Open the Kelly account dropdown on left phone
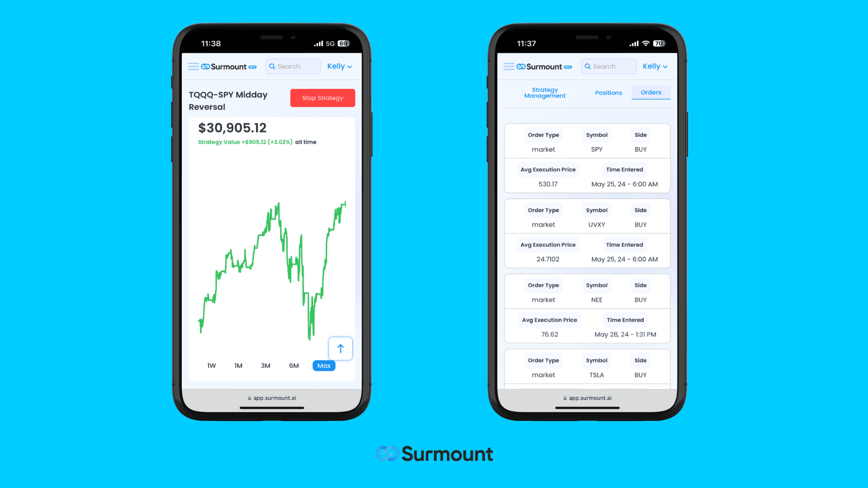The height and width of the screenshot is (488, 868). coord(340,66)
